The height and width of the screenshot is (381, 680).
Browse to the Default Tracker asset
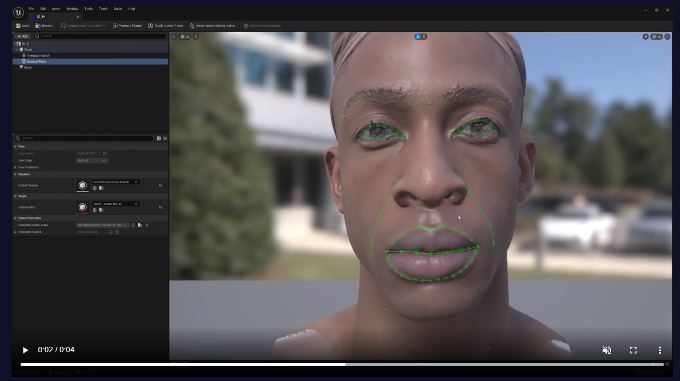tap(101, 189)
